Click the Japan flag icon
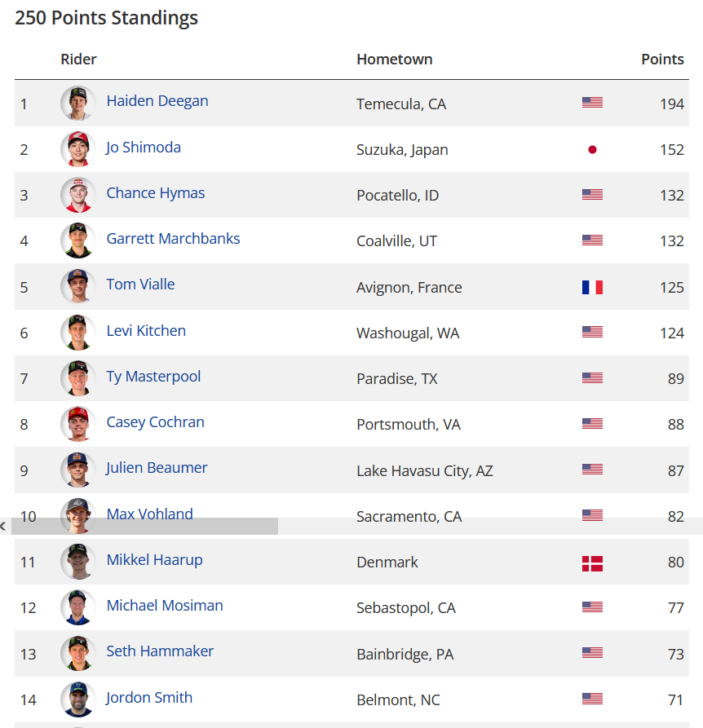The image size is (703, 728). [592, 149]
